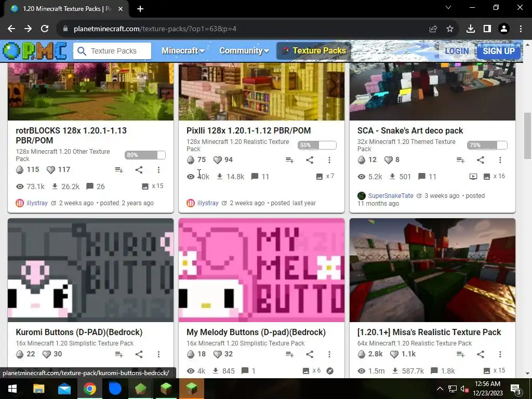Favorite SCA Snake's Art deco pack

389,160
